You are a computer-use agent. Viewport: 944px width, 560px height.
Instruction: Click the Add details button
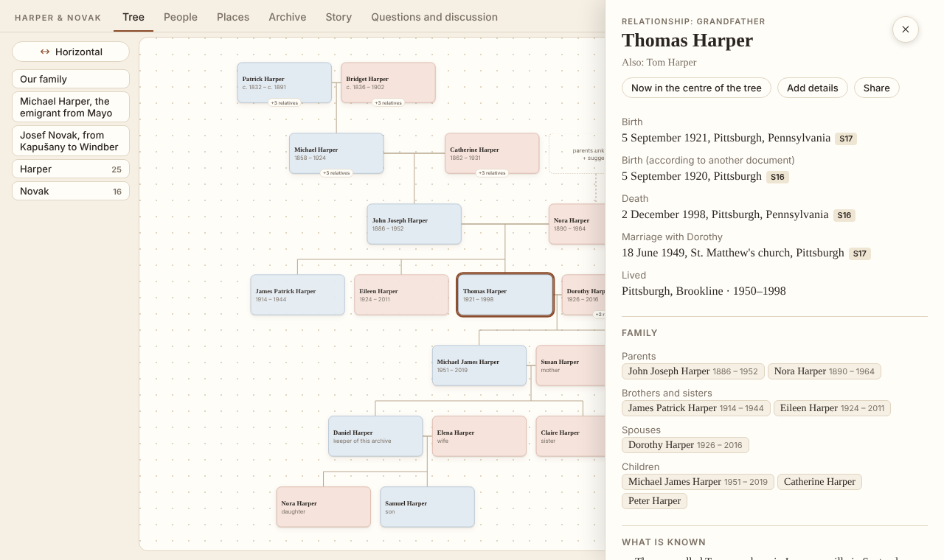813,88
